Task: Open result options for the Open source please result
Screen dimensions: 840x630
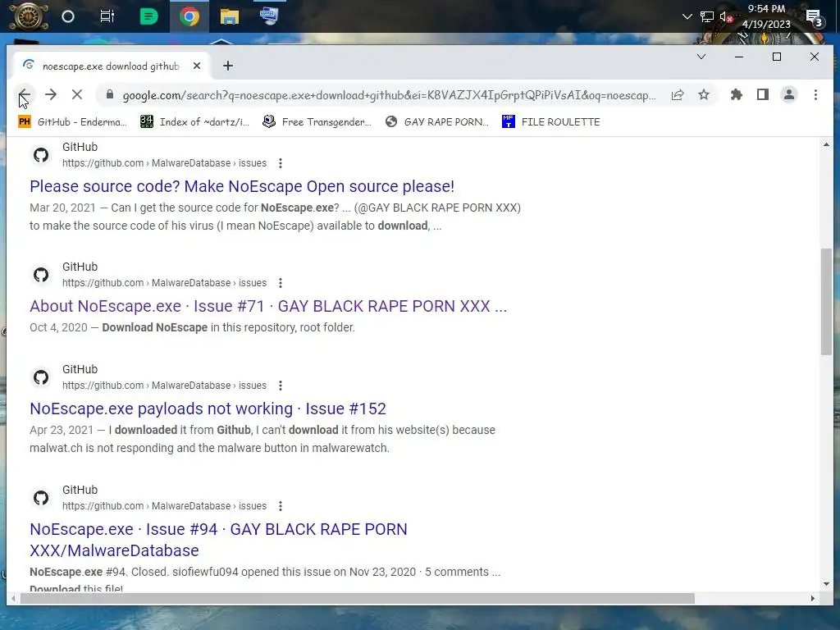Action: (281, 163)
